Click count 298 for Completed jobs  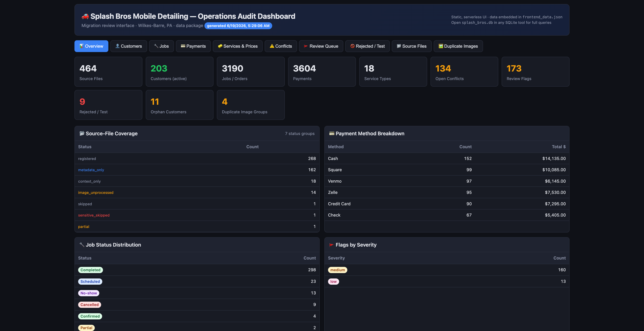[312, 270]
